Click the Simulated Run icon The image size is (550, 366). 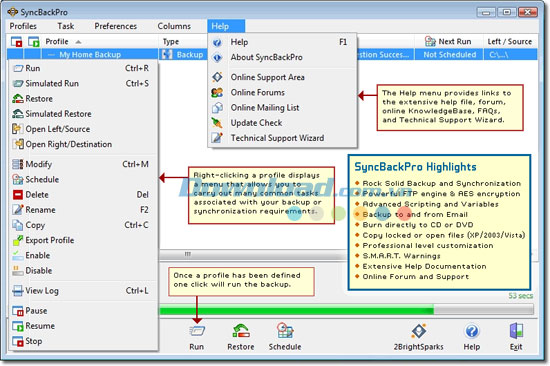(18, 84)
